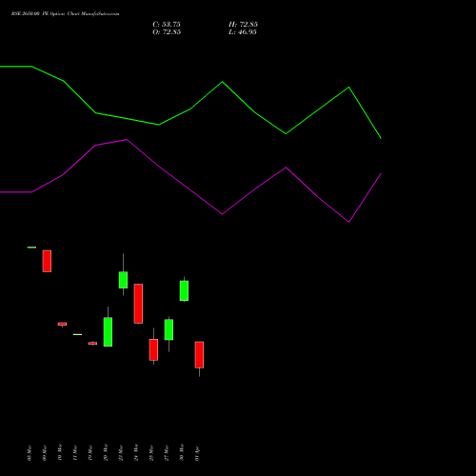Click the flat green candle for 05 Mar

click(31, 248)
